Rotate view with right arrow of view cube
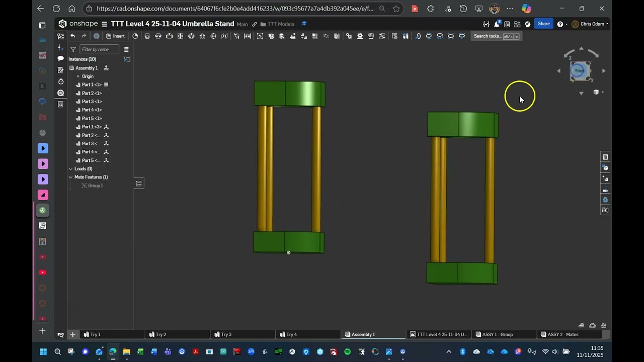The width and height of the screenshot is (644, 362). point(604,71)
